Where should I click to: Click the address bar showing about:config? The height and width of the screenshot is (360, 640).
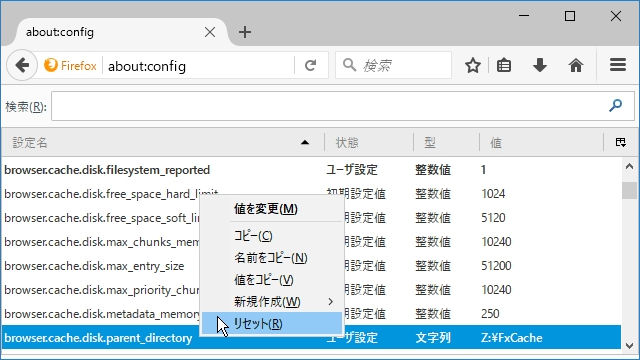point(200,66)
